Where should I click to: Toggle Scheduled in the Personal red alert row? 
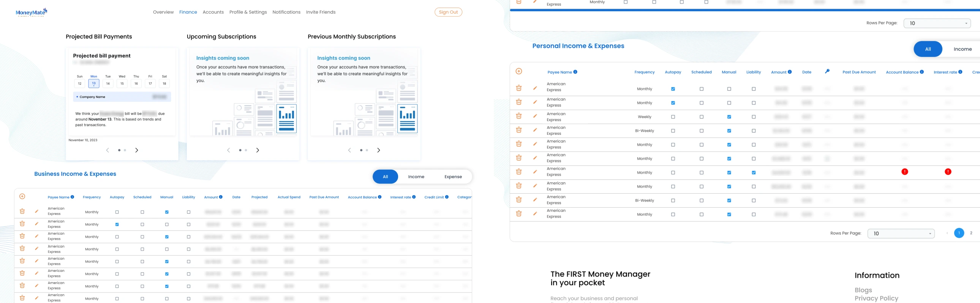[x=702, y=173]
